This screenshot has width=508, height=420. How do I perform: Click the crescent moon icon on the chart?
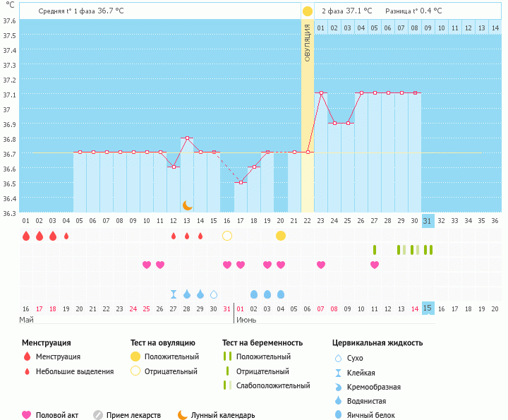(x=187, y=205)
